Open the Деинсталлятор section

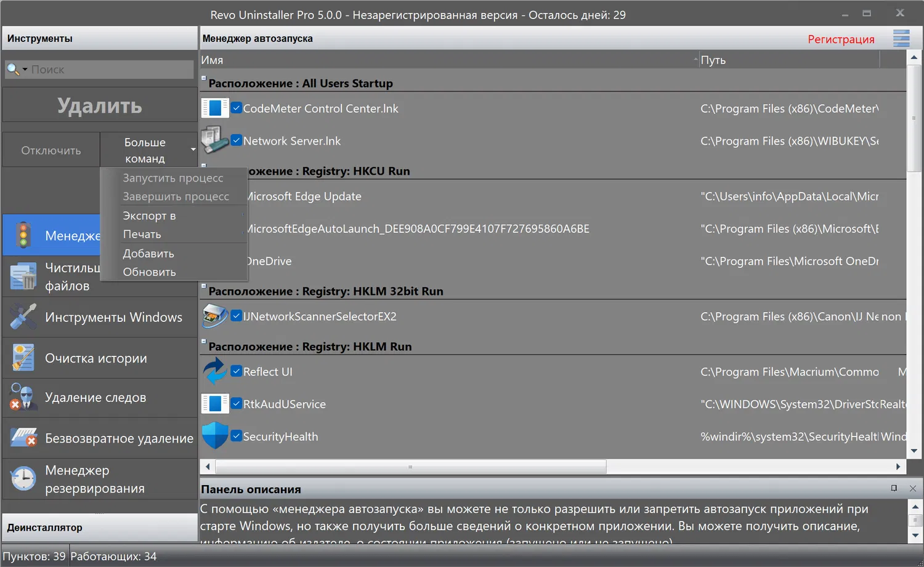coord(100,528)
